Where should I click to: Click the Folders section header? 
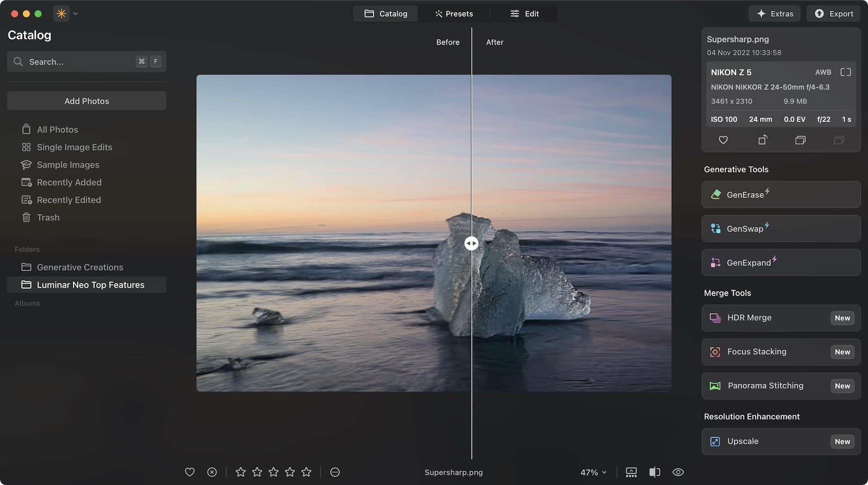(27, 250)
